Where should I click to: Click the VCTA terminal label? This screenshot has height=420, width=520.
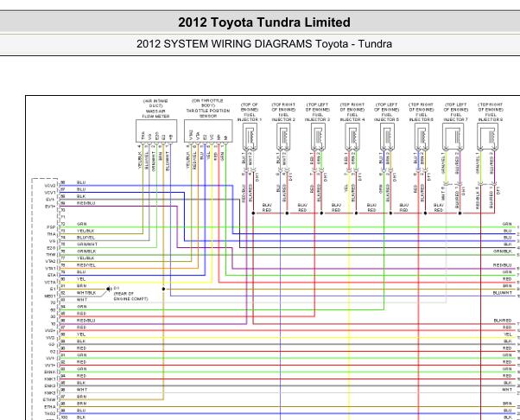pos(50,283)
